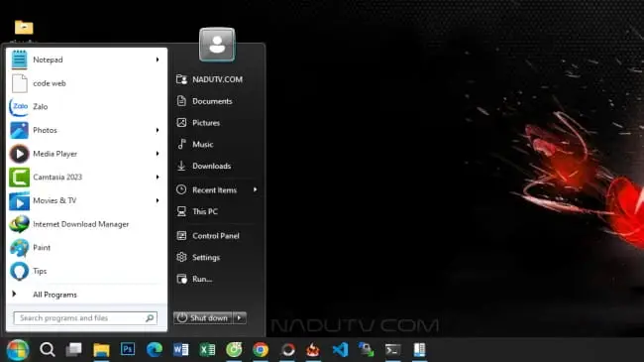
Task: Open the green Coc Coc browser icon
Action: tap(234, 350)
